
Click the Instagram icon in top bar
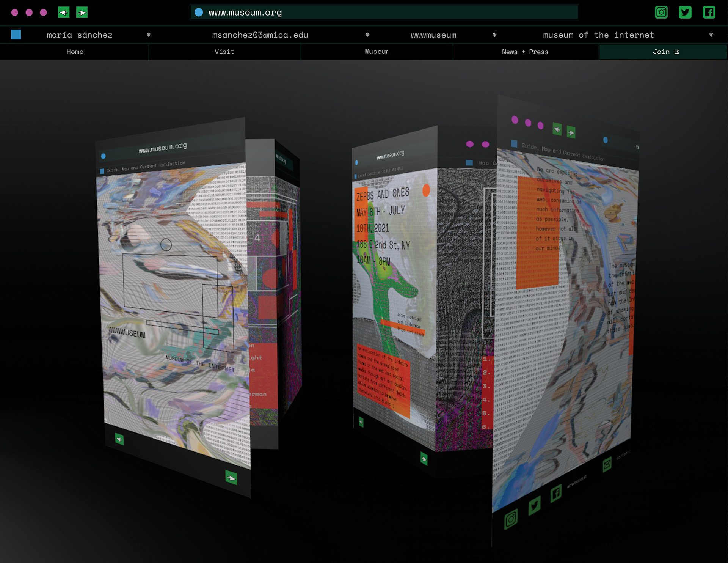point(661,12)
